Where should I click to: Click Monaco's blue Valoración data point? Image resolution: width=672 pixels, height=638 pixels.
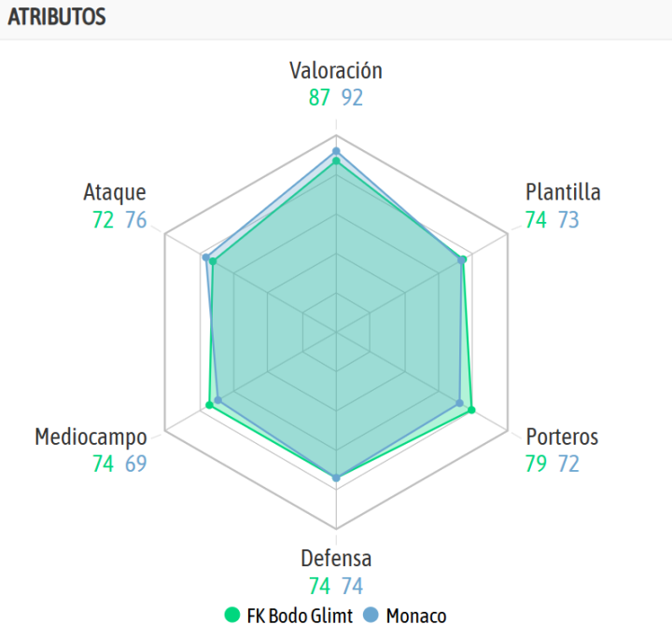click(336, 151)
